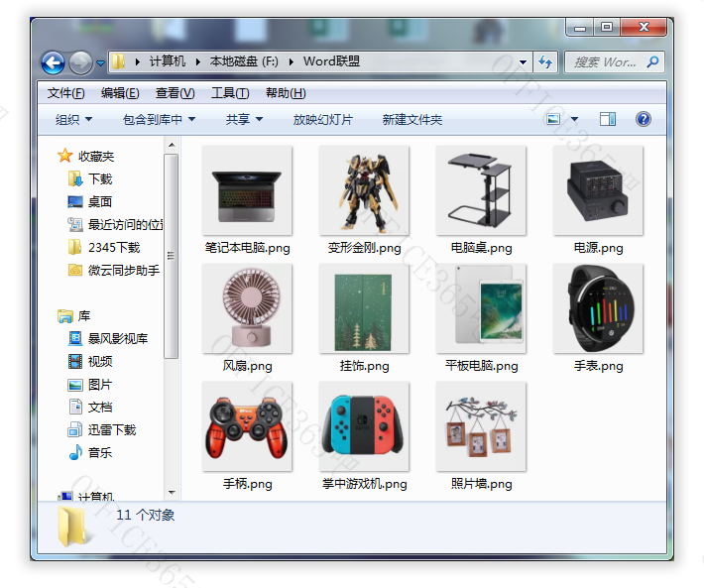Select 计算机 in the address path
This screenshot has width=704, height=588.
tap(167, 61)
